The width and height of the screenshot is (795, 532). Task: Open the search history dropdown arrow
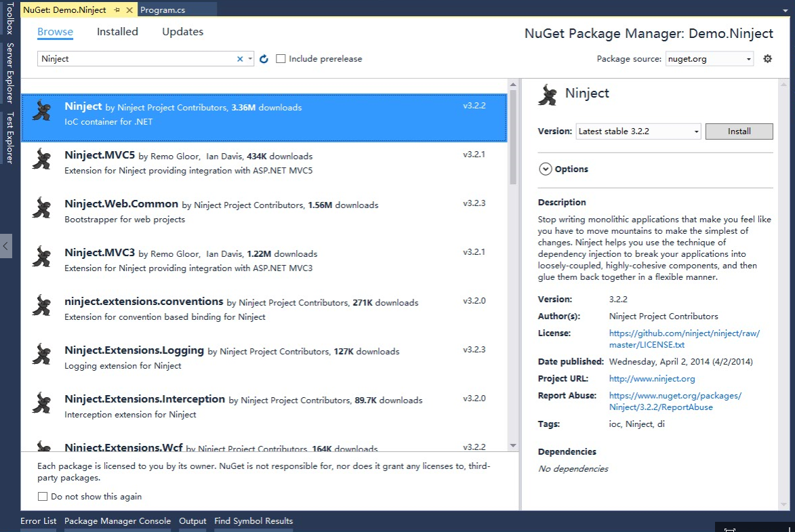coord(250,59)
